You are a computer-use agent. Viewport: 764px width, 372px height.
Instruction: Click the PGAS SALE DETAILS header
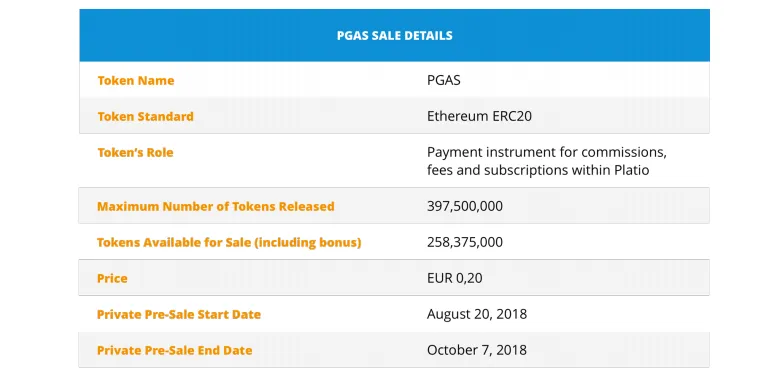[x=394, y=36]
